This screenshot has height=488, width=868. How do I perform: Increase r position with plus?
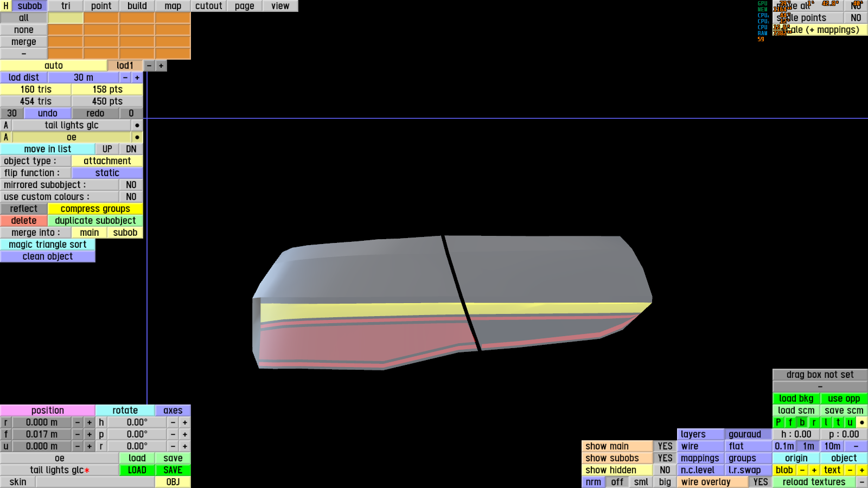90,422
